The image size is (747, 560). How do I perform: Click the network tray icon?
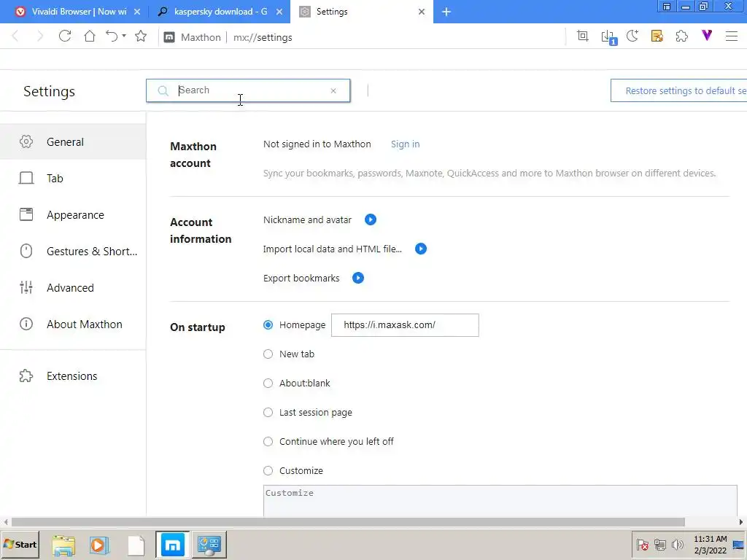[659, 544]
